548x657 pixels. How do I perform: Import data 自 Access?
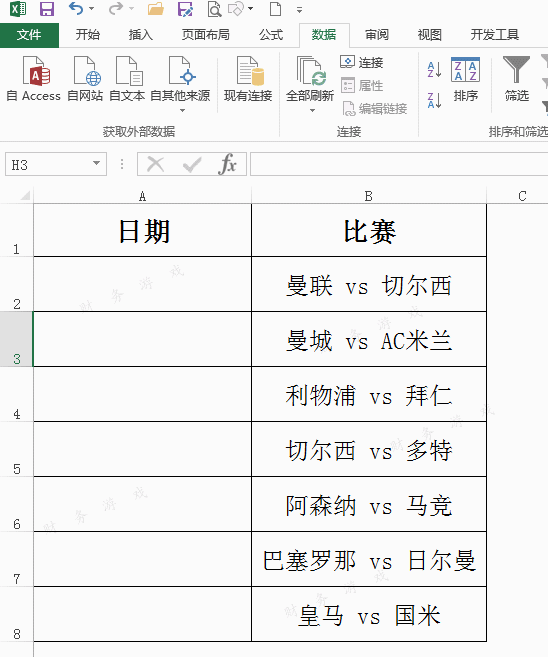point(34,79)
